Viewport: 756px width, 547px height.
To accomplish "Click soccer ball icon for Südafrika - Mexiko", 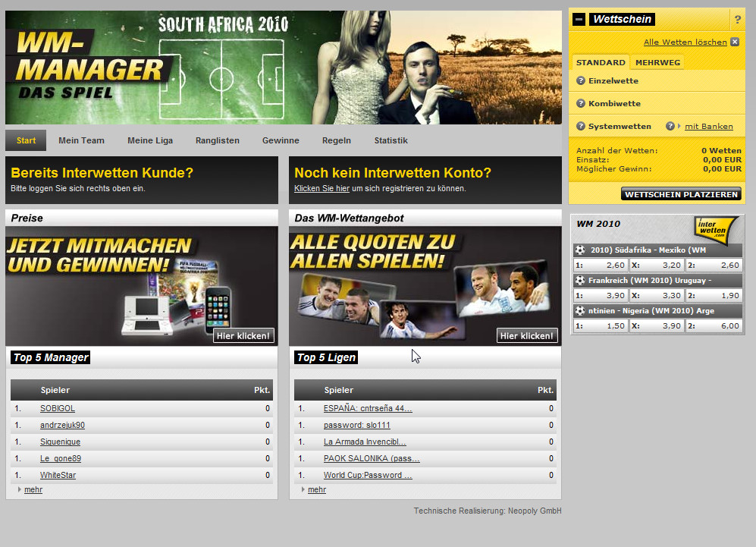I will [x=581, y=250].
